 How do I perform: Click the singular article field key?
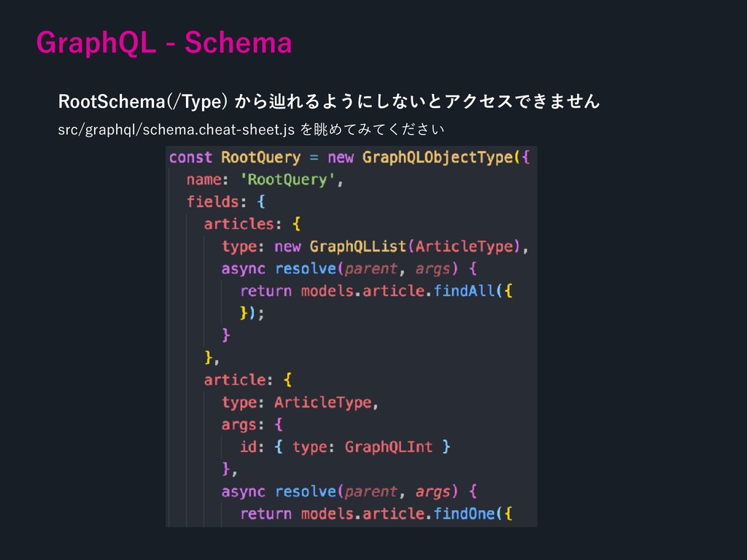click(x=235, y=380)
